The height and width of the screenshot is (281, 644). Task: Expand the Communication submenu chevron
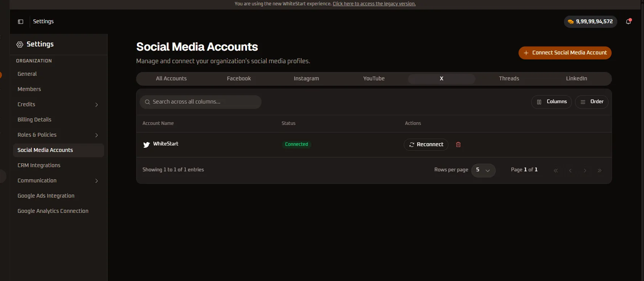(x=96, y=181)
